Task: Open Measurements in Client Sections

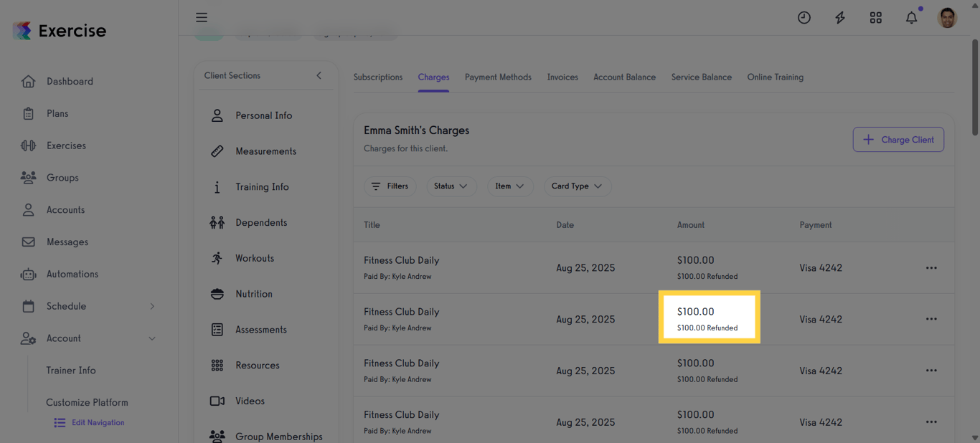Action: pyautogui.click(x=266, y=151)
